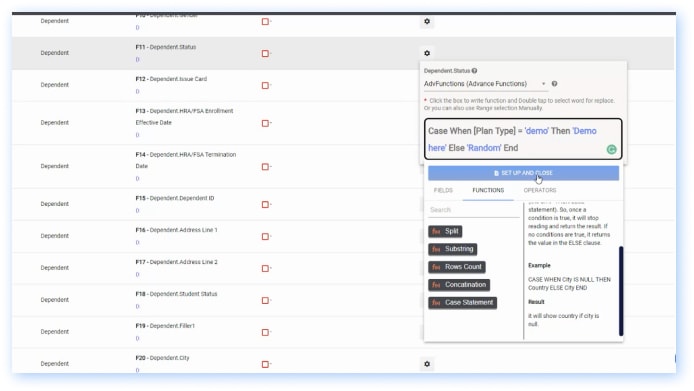This screenshot has width=694, height=391.
Task: Switch to the Functions tab
Action: (x=488, y=190)
